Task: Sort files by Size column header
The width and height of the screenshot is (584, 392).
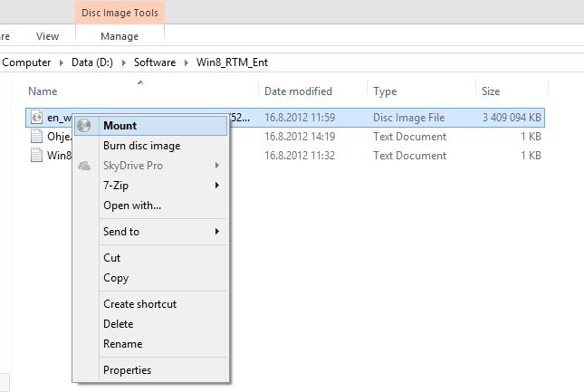Action: [491, 91]
